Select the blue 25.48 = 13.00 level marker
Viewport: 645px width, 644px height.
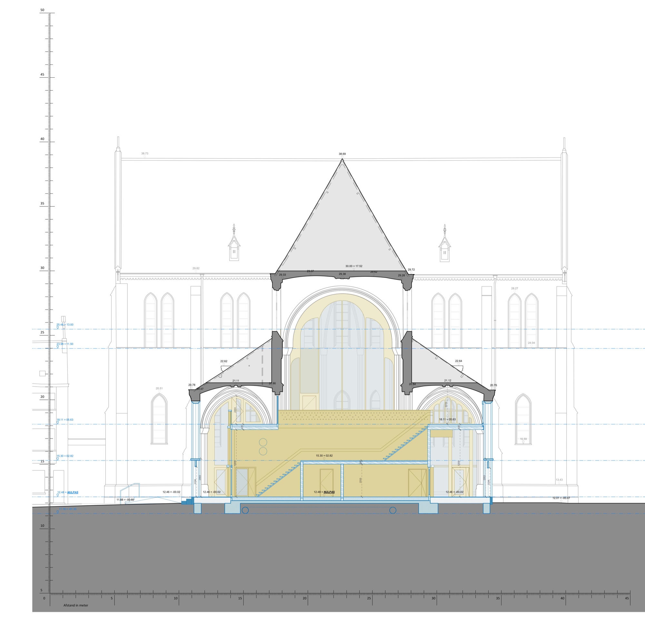point(65,324)
